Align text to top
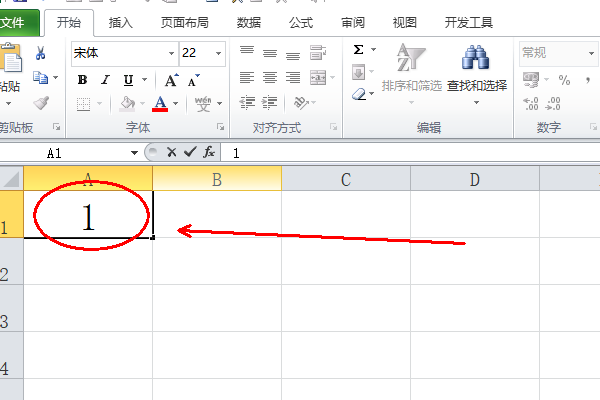Viewport: 600px width, 400px height. 247,50
